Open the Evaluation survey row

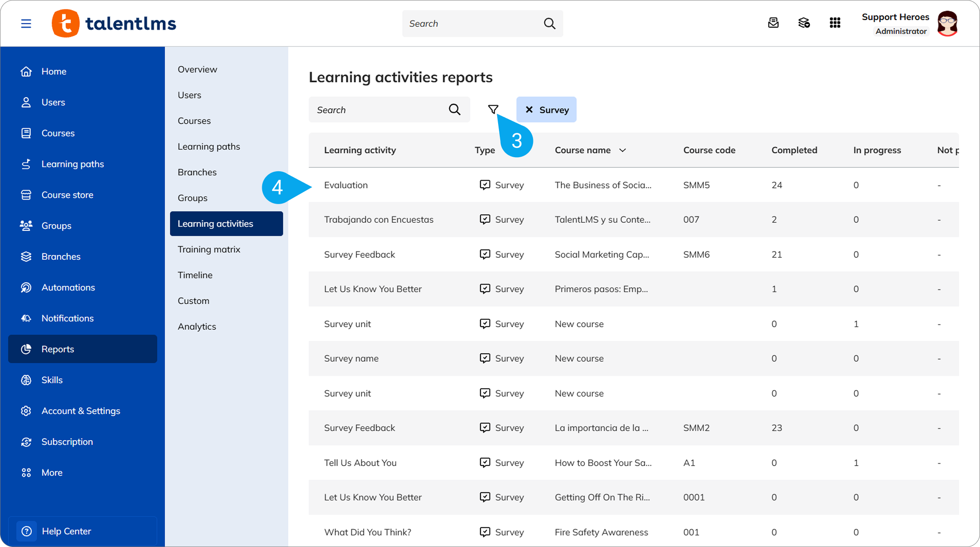pos(633,185)
